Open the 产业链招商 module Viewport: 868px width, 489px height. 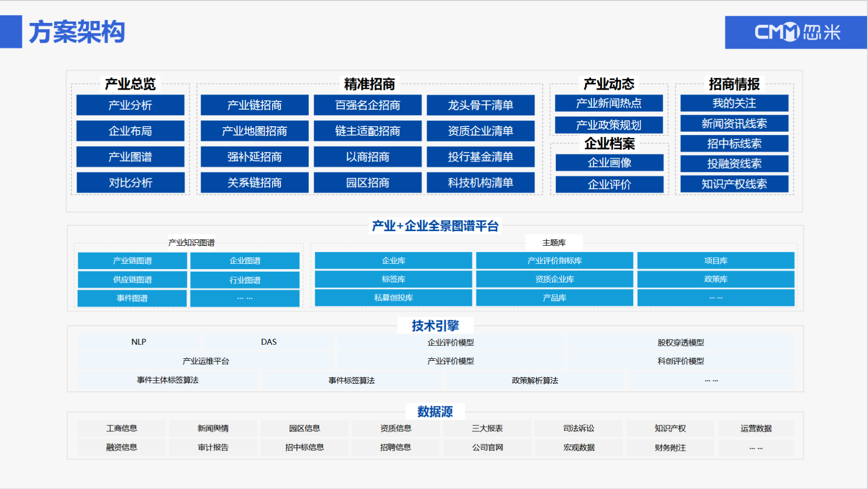point(254,105)
